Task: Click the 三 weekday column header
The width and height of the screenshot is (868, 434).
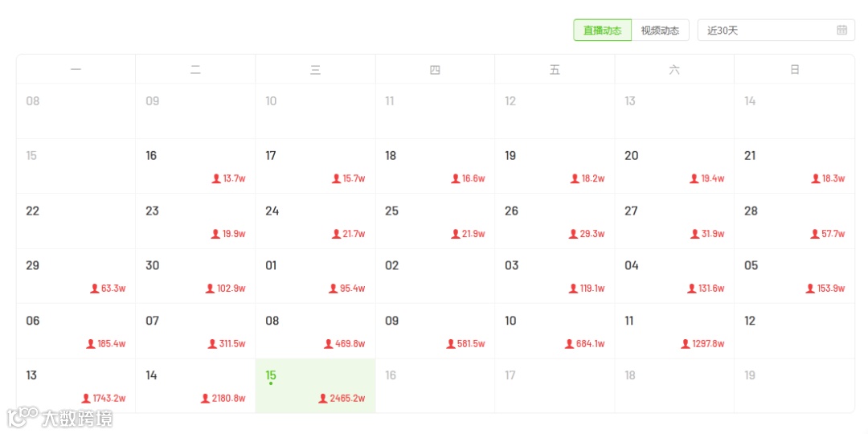Action: [x=315, y=70]
